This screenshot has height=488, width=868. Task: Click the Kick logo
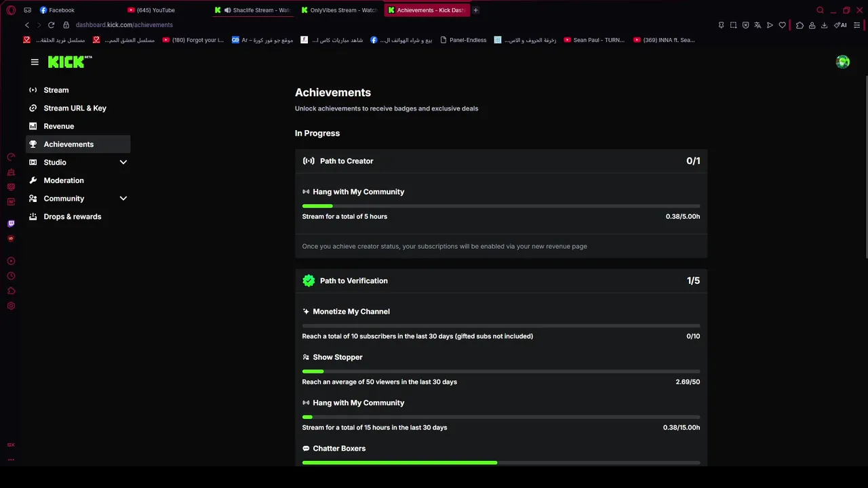click(x=66, y=62)
